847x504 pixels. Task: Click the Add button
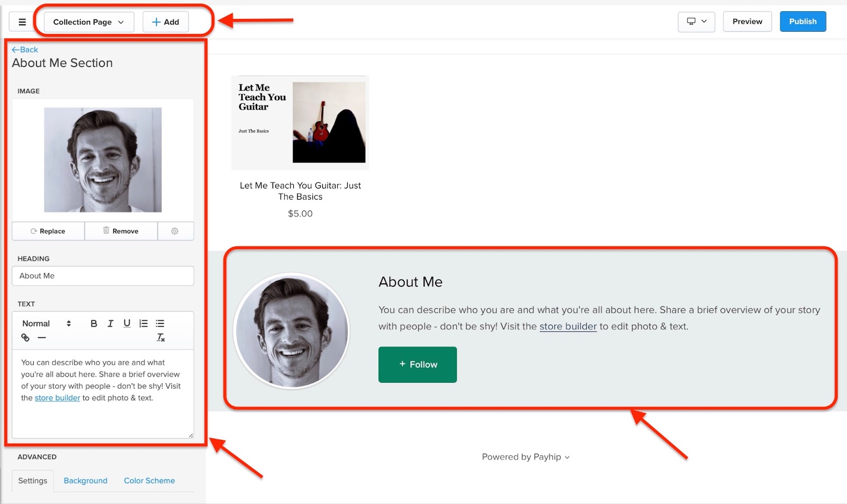[x=165, y=22]
